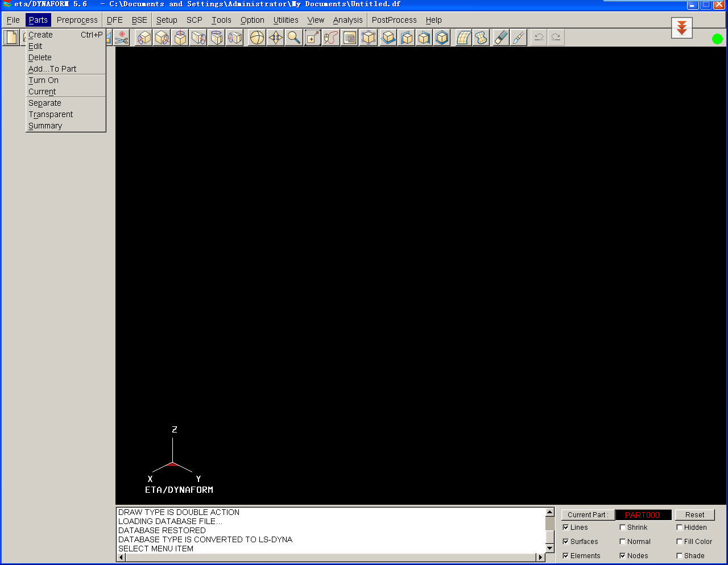Choose Create in the Parts menu
Viewport: 728px width, 565px height.
click(x=66, y=35)
